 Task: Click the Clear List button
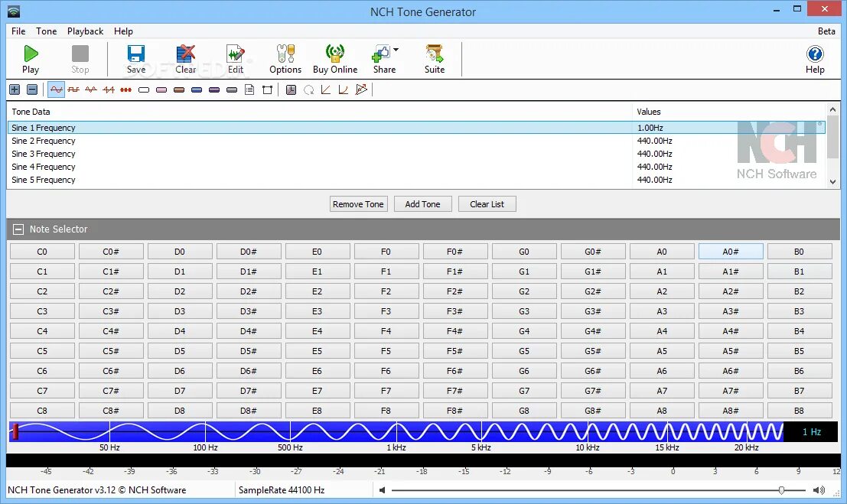click(487, 204)
